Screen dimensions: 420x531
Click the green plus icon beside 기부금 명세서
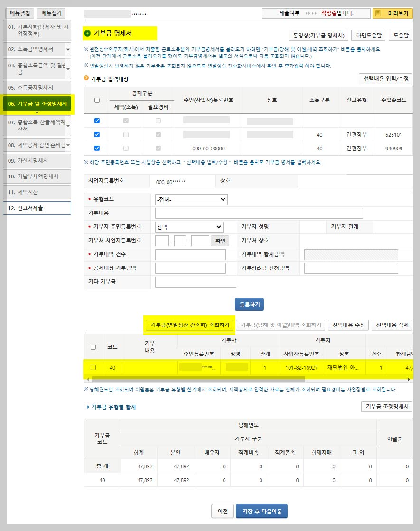87,33
